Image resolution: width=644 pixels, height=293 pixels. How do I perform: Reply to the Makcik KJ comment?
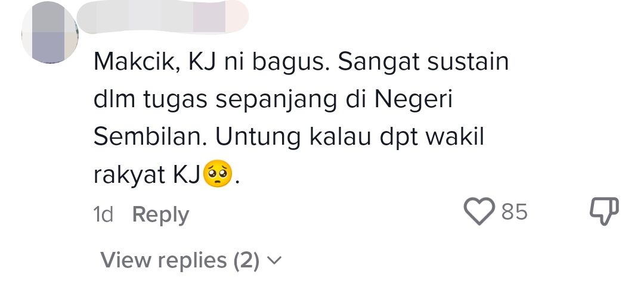pyautogui.click(x=160, y=214)
